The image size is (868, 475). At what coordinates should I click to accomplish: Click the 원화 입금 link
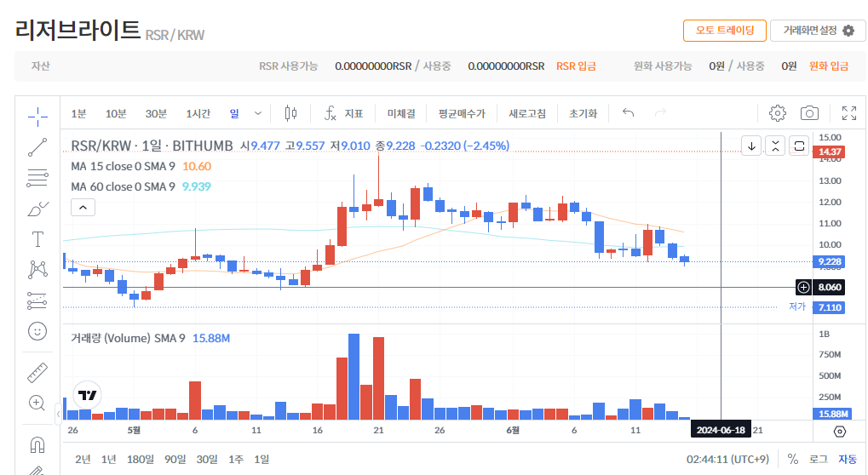pyautogui.click(x=829, y=66)
